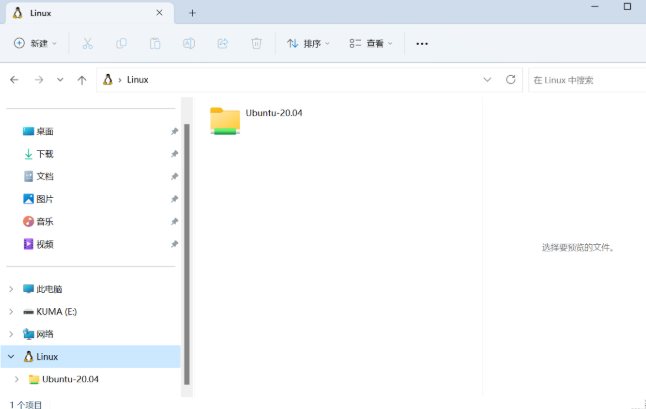This screenshot has height=409, width=646.
Task: Expand the address bar history dropdown
Action: pos(487,79)
